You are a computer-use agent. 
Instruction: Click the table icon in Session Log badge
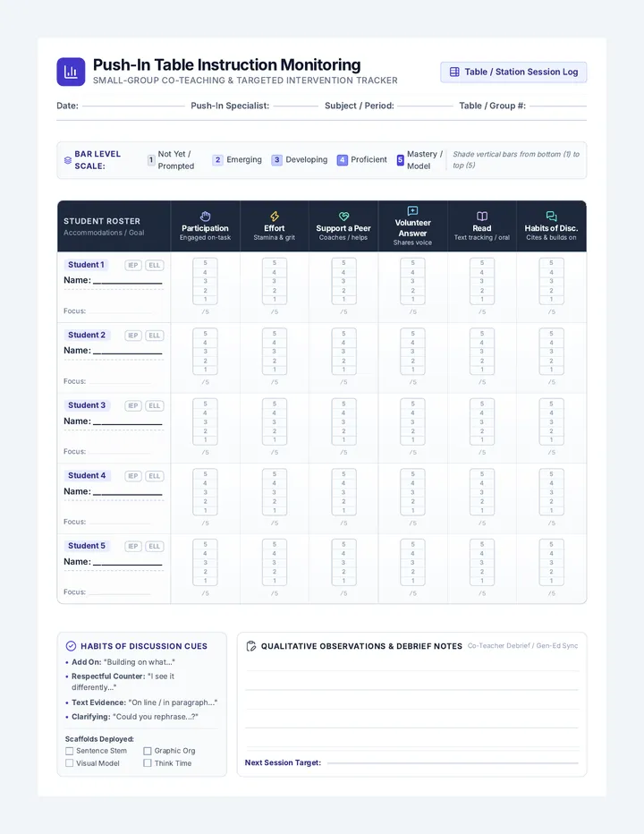[x=454, y=72]
